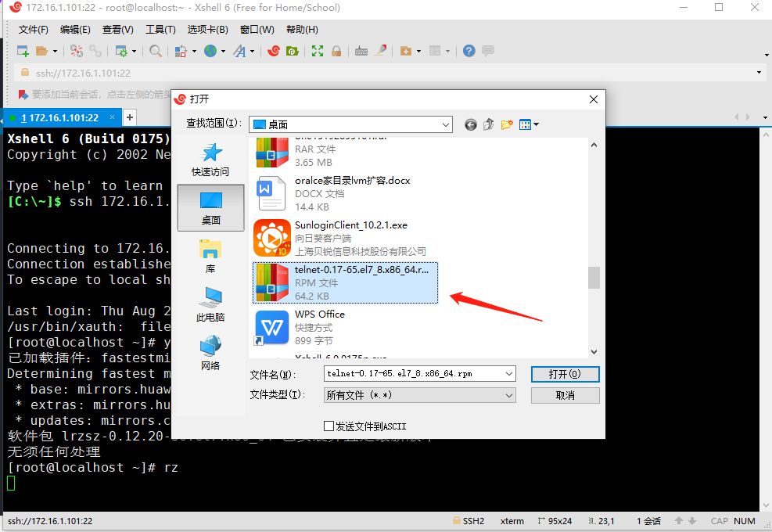Image resolution: width=772 pixels, height=532 pixels.
Task: Click the Disconnect toolbar icon
Action: pos(77,51)
